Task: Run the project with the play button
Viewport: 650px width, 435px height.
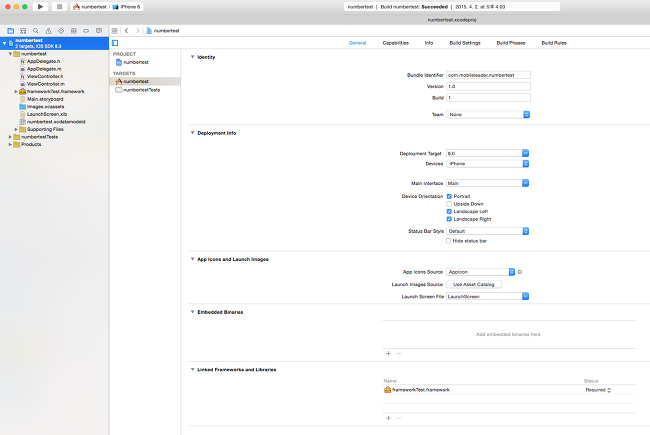Action: [x=40, y=7]
